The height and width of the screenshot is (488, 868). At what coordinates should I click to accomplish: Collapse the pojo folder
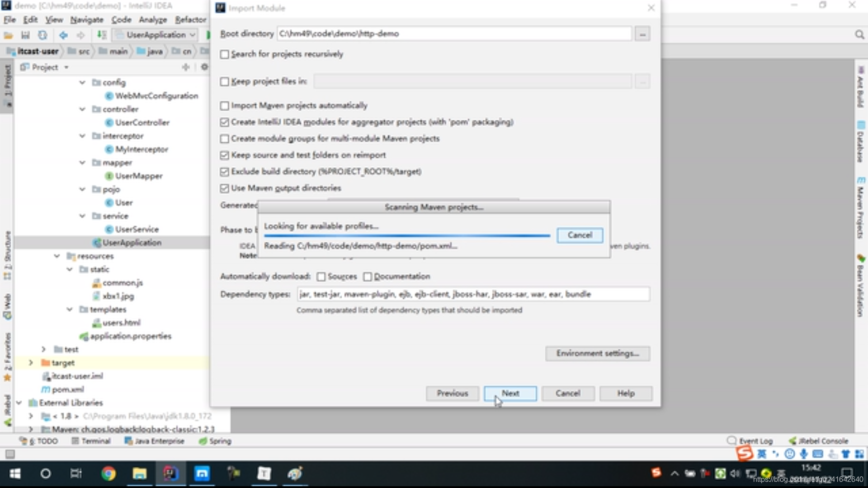point(82,189)
